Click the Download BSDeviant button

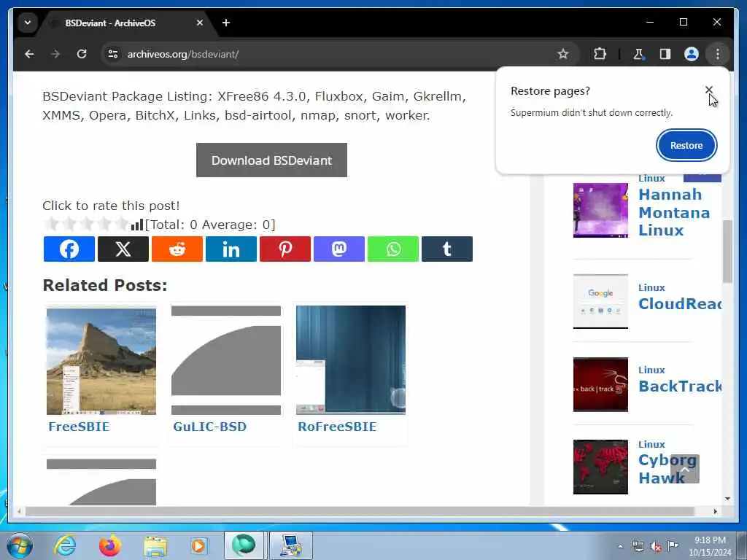tap(271, 160)
